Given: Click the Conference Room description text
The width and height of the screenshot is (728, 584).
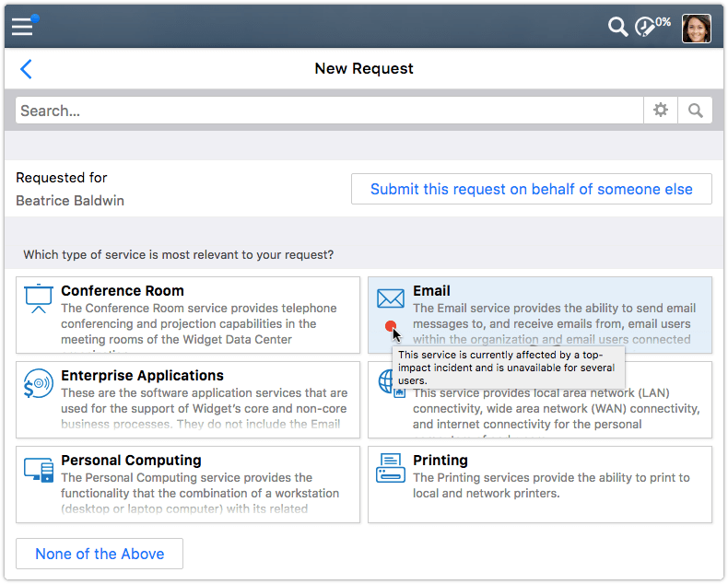Looking at the screenshot, I should [x=199, y=324].
